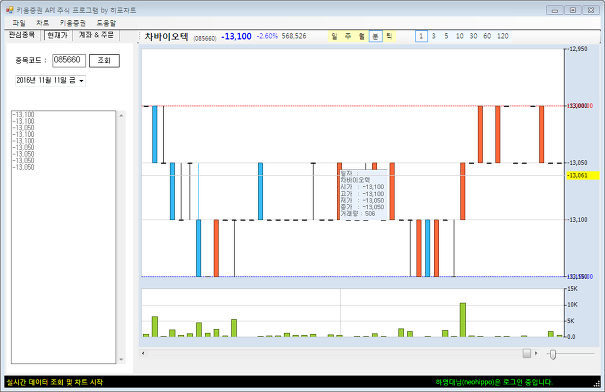The width and height of the screenshot is (605, 392).
Task: Open the 파일 menu
Action: pyautogui.click(x=19, y=23)
